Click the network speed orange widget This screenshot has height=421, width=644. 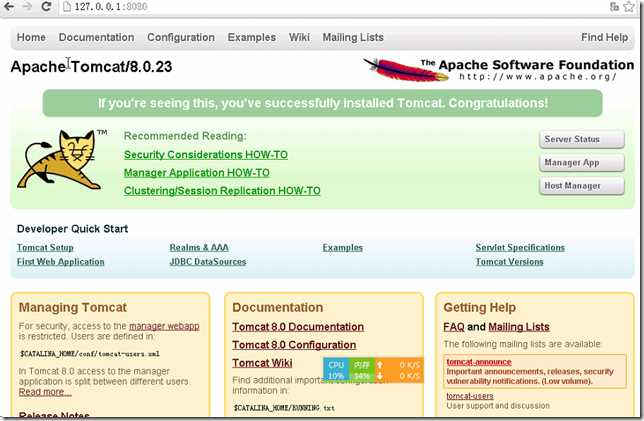[x=398, y=370]
